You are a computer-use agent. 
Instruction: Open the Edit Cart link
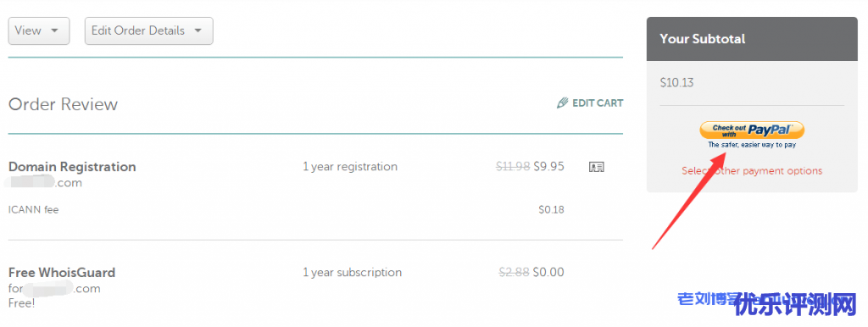pos(590,103)
